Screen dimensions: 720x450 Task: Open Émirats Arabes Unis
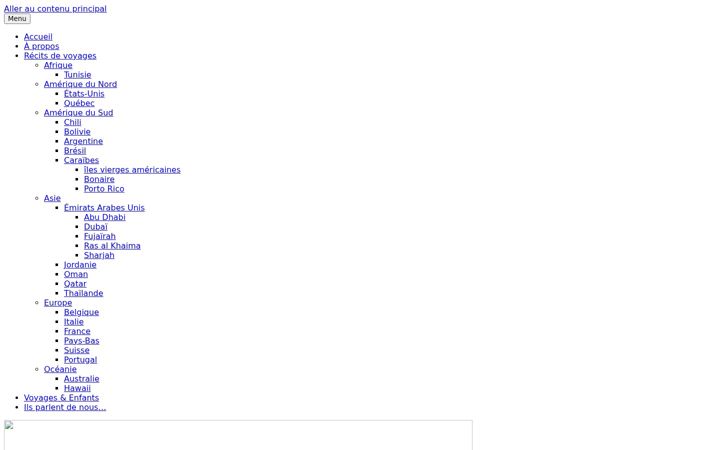[104, 208]
